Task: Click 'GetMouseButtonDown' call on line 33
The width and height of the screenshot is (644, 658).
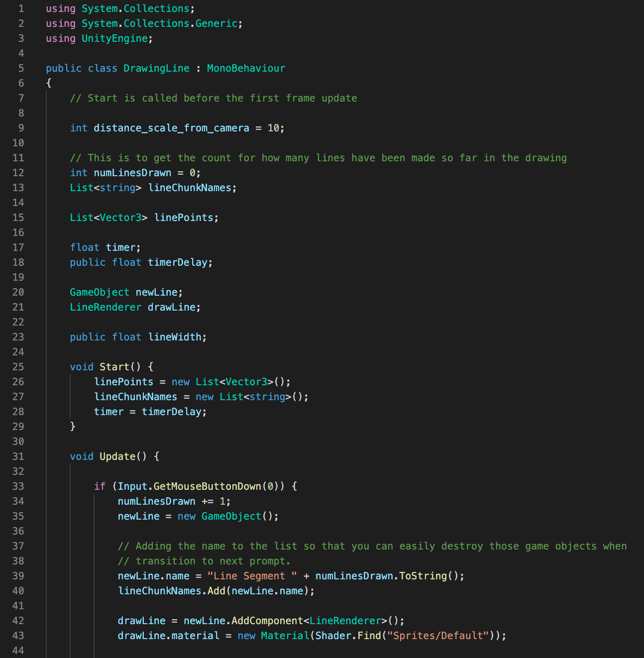Action: click(x=207, y=486)
